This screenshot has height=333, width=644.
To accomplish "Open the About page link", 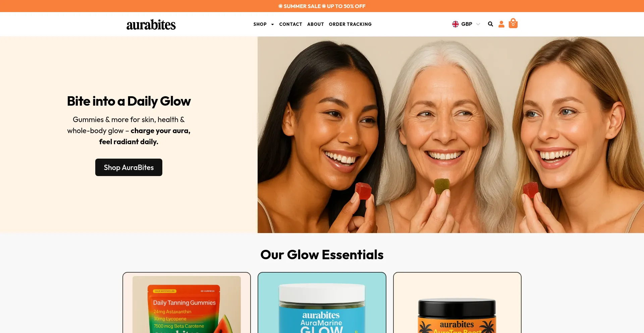I will point(316,24).
